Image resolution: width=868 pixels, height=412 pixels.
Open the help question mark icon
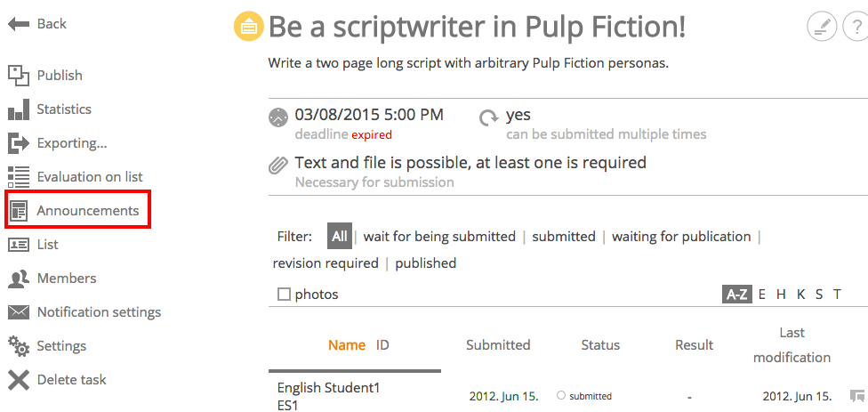[x=856, y=27]
